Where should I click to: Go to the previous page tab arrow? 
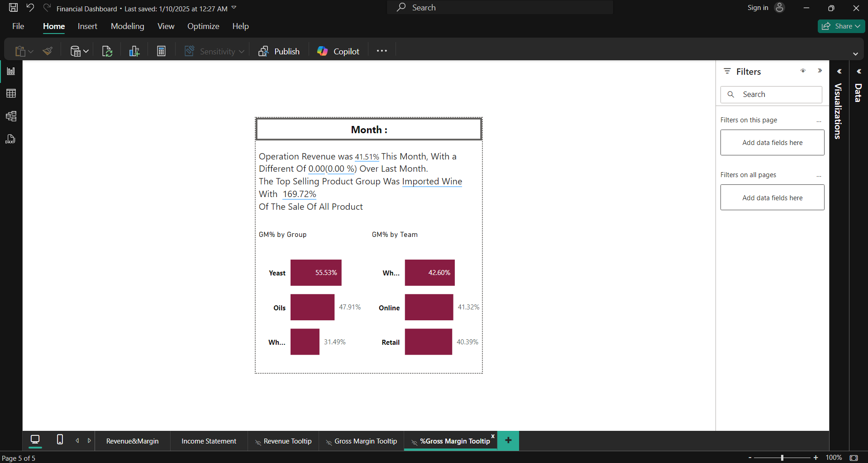77,440
